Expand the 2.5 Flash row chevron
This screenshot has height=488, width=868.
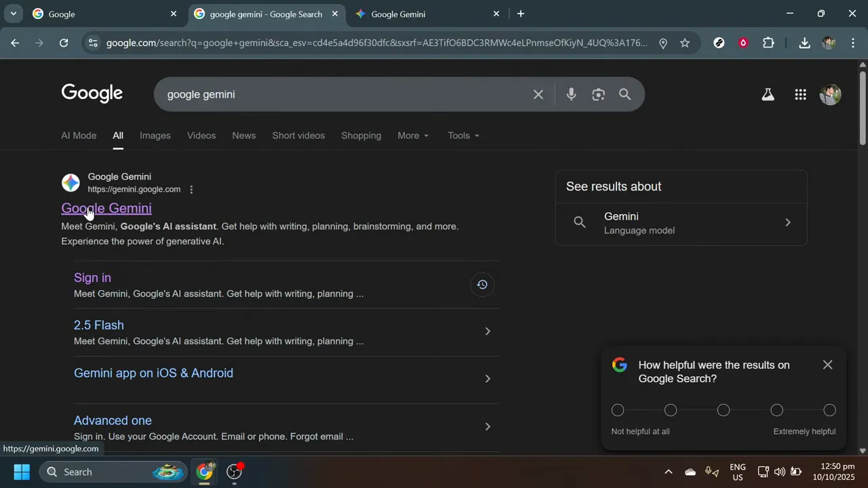pos(488,331)
